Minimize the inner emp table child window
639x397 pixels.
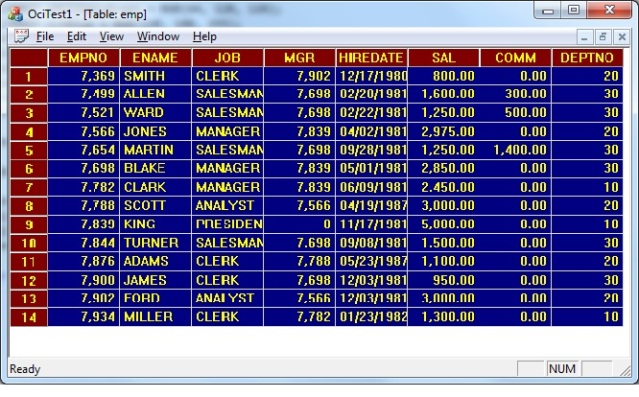pyautogui.click(x=584, y=37)
